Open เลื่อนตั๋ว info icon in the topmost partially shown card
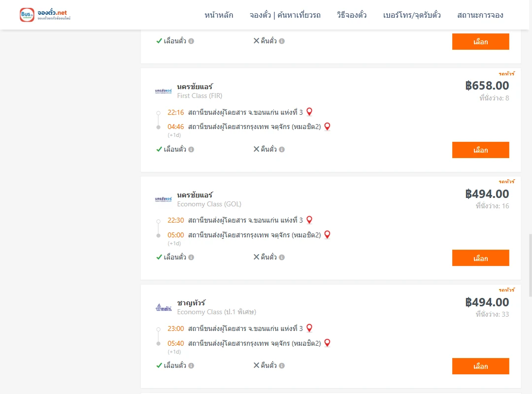This screenshot has height=394, width=532. (191, 41)
